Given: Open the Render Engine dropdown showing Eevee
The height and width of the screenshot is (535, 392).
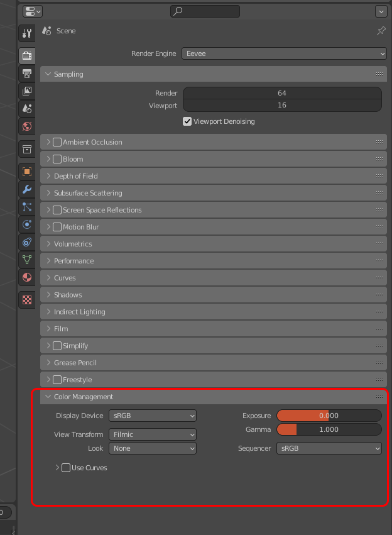Looking at the screenshot, I should pyautogui.click(x=285, y=53).
